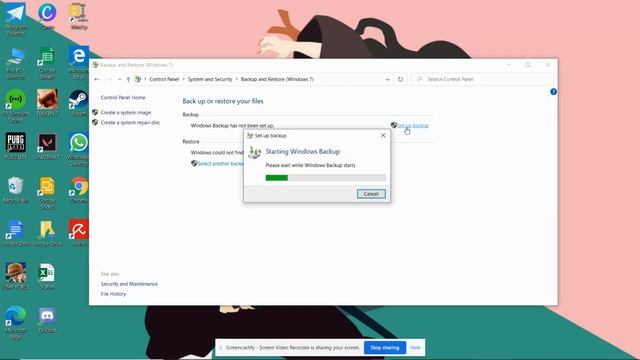Stop sharing the screen in Screencastify bar
Image resolution: width=640 pixels, height=360 pixels.
(x=384, y=348)
